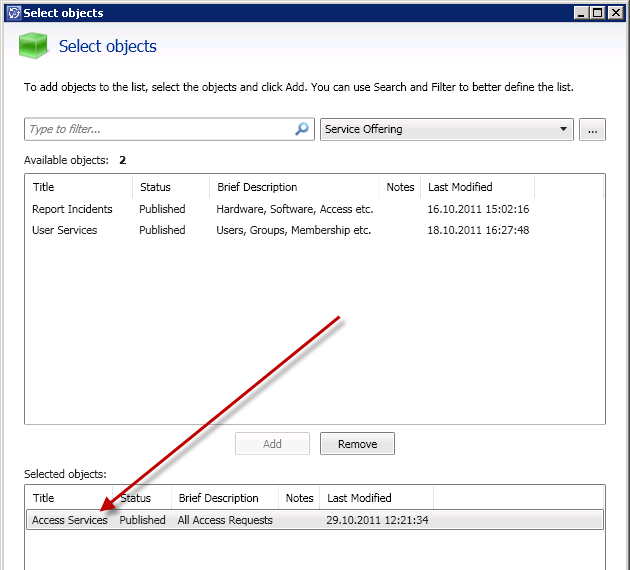Click the window system icon in title bar
This screenshot has height=570, width=630.
tap(11, 13)
